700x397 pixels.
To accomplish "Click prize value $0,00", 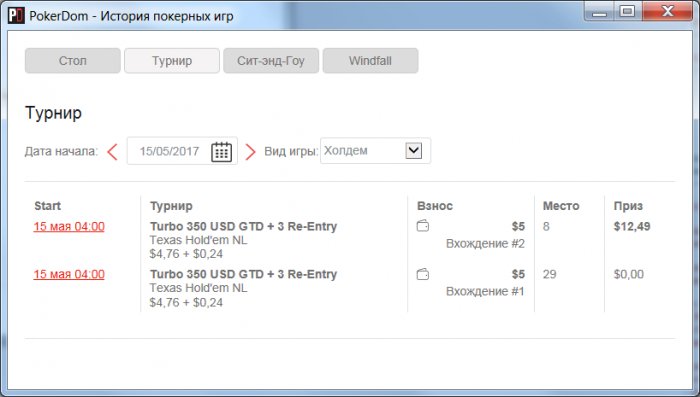I will click(629, 274).
